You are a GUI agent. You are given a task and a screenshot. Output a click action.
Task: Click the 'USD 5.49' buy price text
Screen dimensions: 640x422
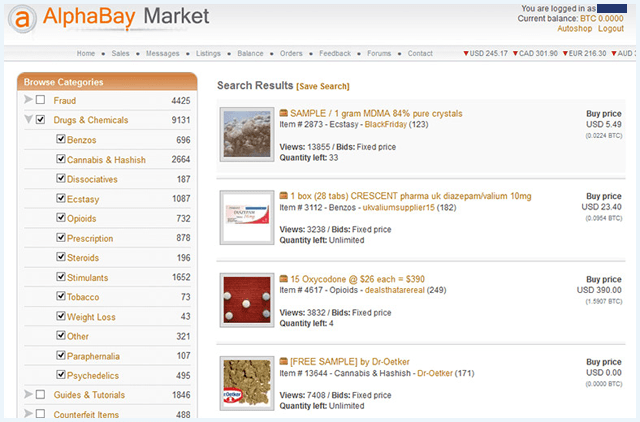(x=604, y=124)
